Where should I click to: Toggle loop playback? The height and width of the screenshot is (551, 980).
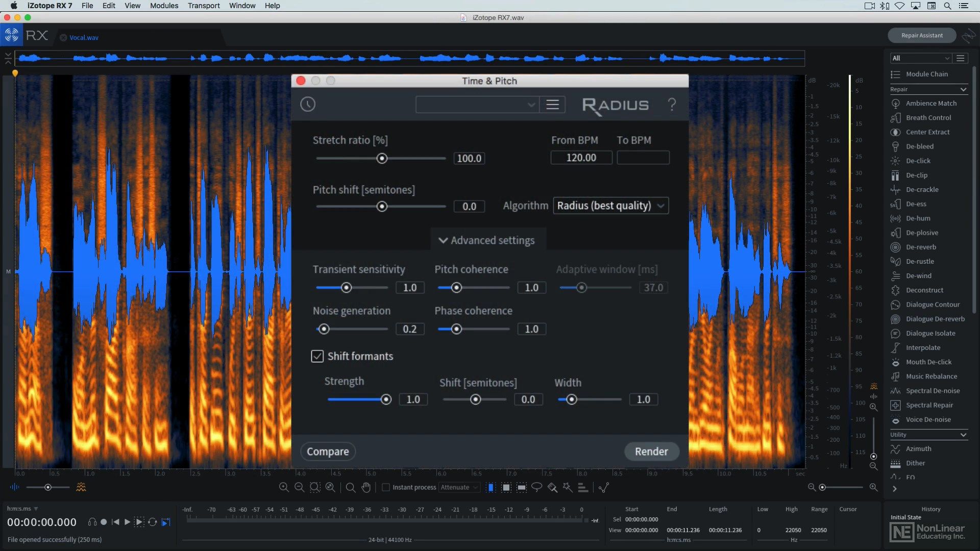coord(152,522)
